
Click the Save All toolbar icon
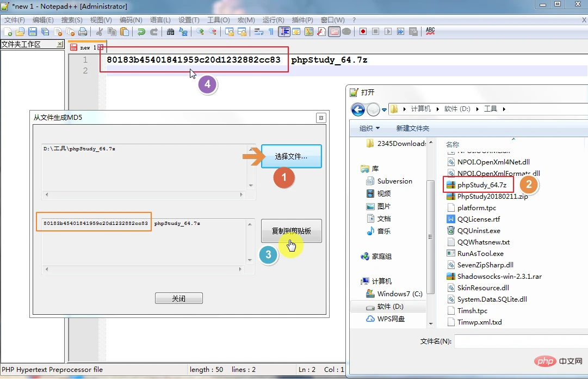(45, 32)
